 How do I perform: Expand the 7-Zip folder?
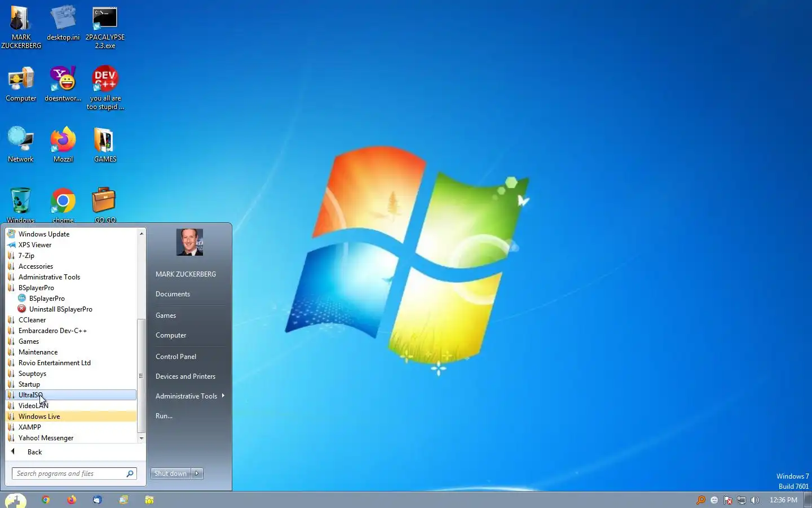click(71, 256)
